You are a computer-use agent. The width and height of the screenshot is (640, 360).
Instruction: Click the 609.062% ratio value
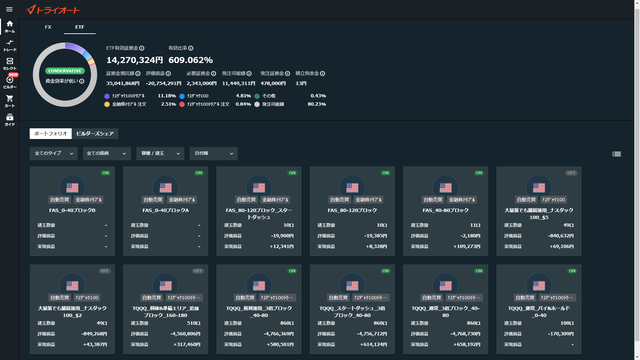click(191, 60)
